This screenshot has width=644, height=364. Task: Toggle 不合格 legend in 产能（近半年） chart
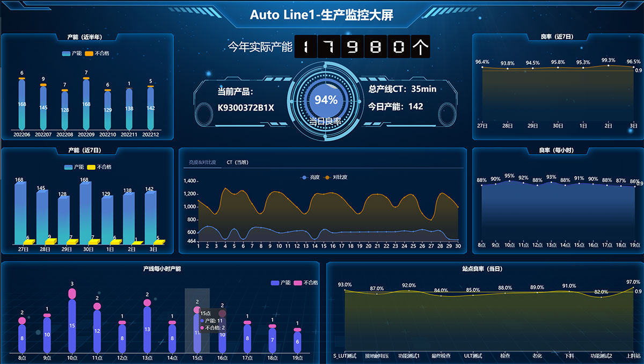point(97,53)
